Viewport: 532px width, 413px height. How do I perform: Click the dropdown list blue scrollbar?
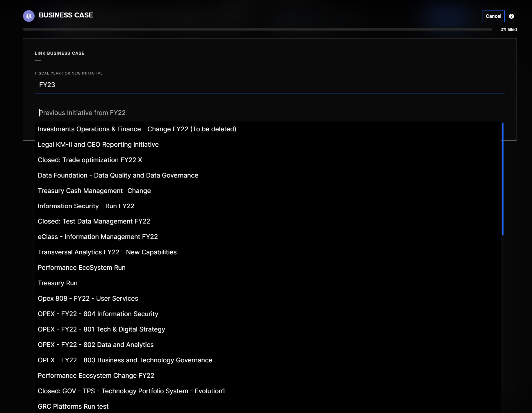point(503,179)
